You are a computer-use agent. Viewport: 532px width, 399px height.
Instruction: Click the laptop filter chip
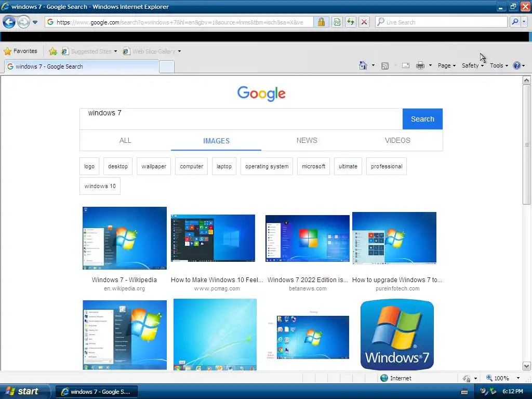click(224, 166)
